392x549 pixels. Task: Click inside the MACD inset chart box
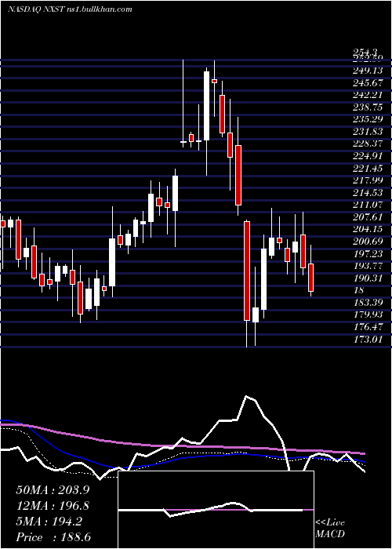point(216,510)
